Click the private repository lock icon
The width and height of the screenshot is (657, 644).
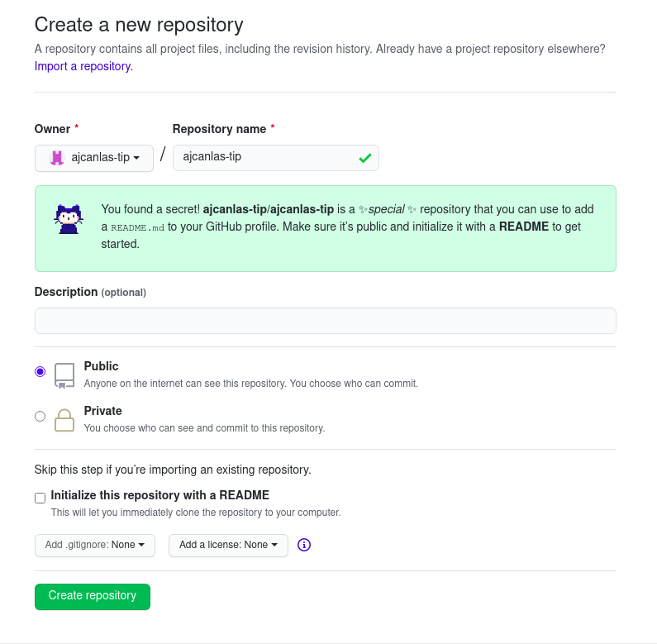64,420
